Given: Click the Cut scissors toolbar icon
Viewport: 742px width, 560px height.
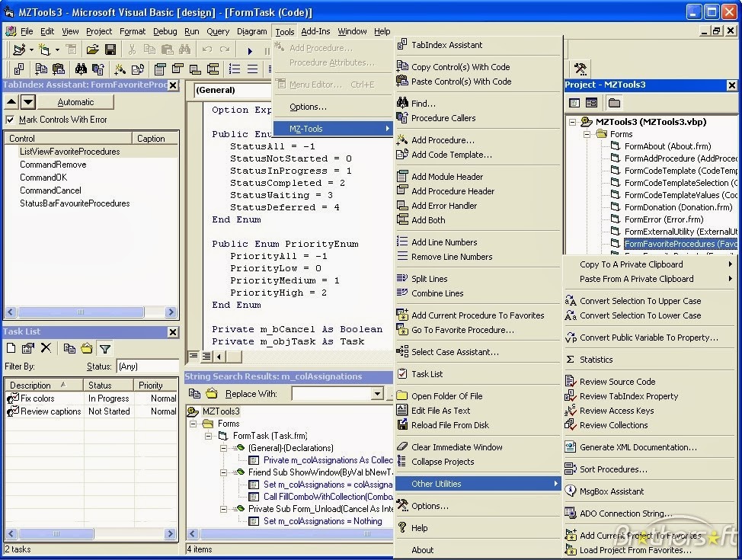Looking at the screenshot, I should point(132,49).
